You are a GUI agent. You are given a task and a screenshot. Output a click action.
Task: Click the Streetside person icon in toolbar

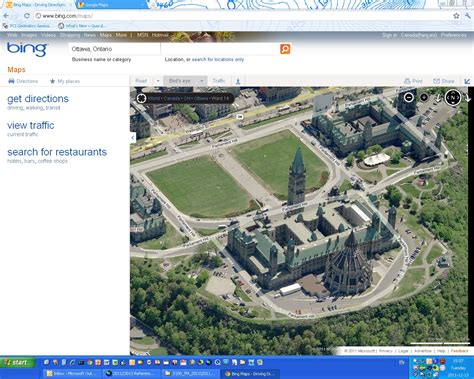[x=238, y=81]
